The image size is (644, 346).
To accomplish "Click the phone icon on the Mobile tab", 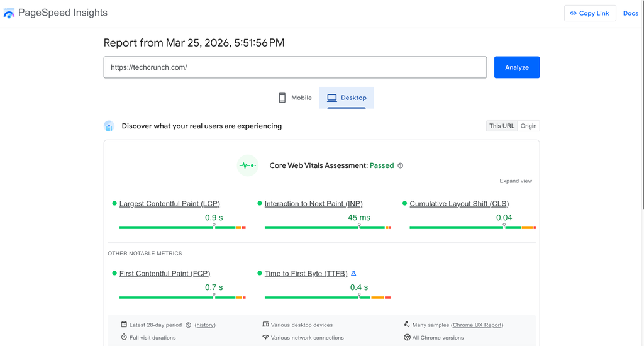I will coord(282,98).
